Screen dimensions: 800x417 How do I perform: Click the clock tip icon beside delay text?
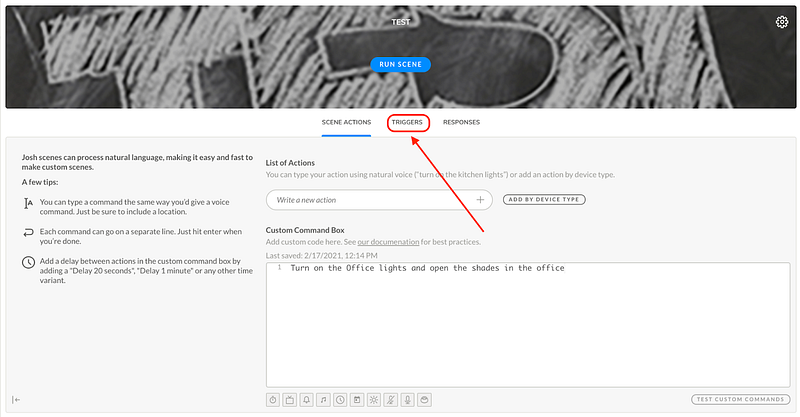pyautogui.click(x=29, y=262)
